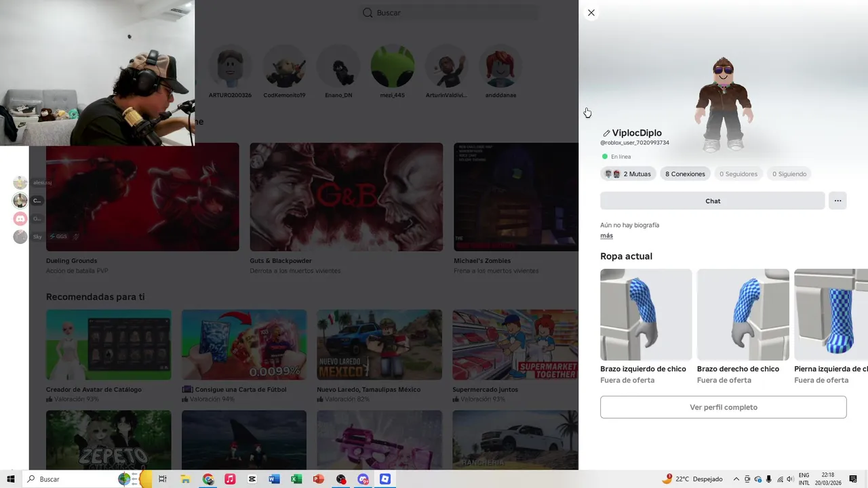Open Nuevo Laredo, Tamaulipas México game
Viewport: 868px width, 488px height.
click(379, 345)
